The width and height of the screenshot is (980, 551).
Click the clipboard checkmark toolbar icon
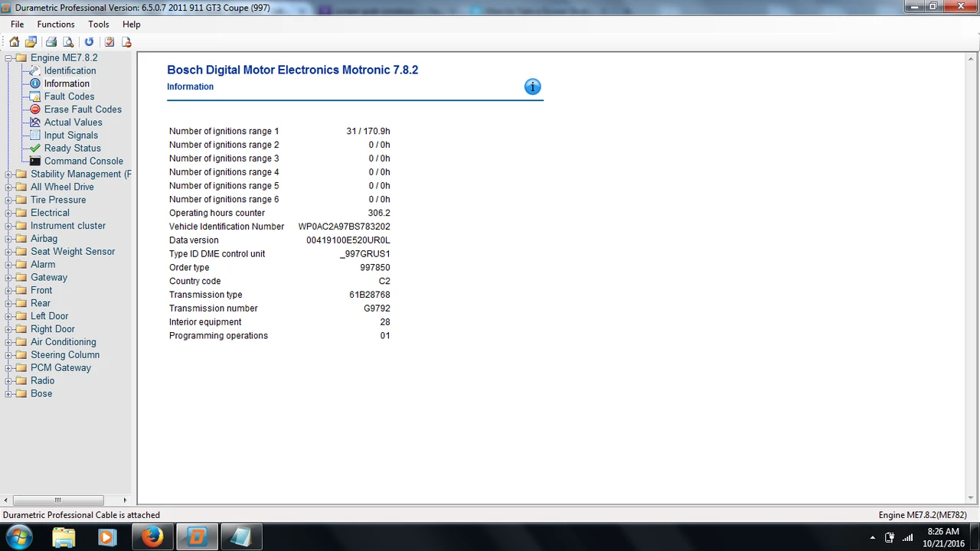tap(109, 42)
